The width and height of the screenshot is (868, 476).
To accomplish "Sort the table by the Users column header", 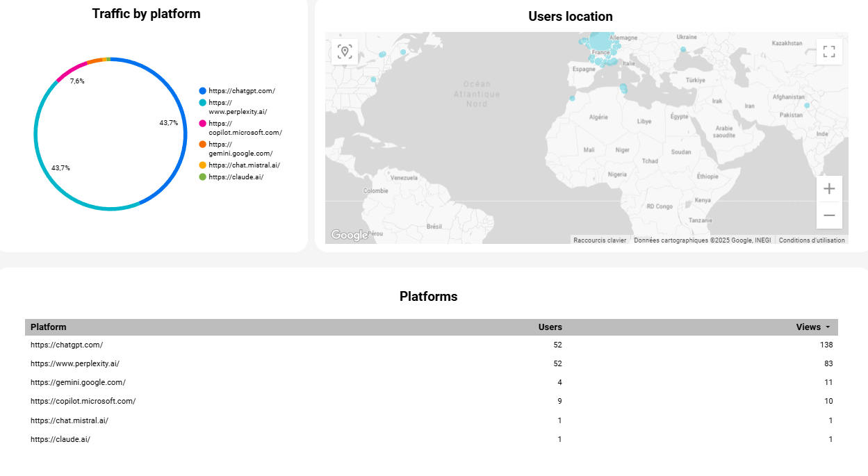I will 550,327.
